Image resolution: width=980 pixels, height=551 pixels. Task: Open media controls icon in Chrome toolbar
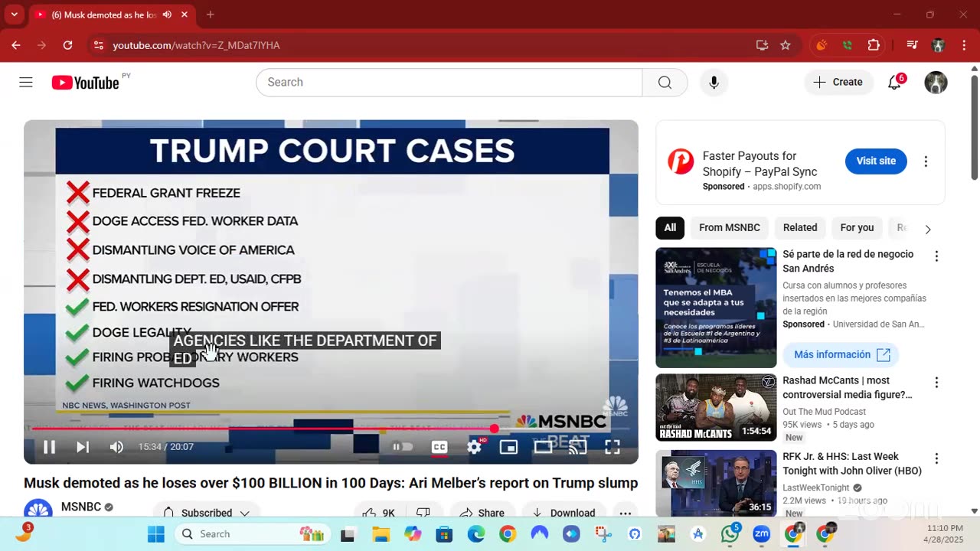[x=912, y=45]
